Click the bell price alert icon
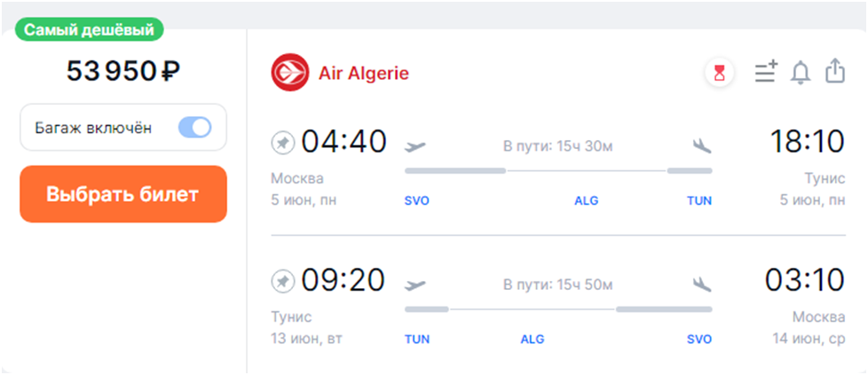This screenshot has height=375, width=868. 801,73
